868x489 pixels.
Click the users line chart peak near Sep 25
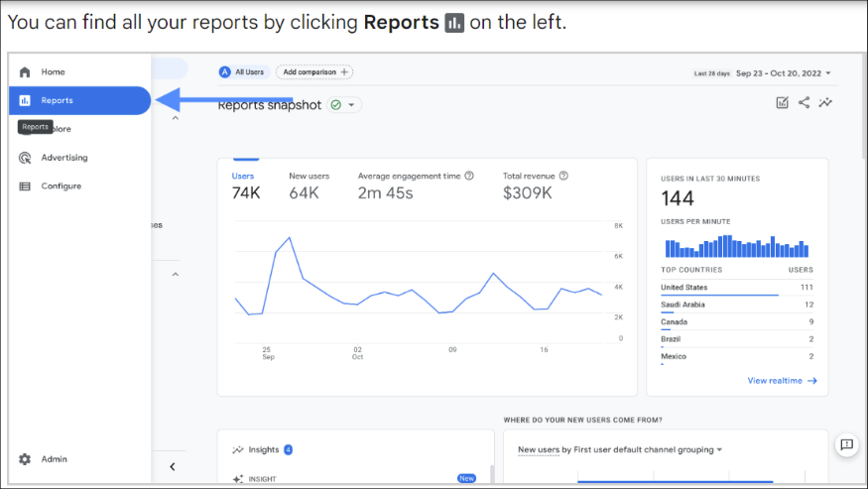289,238
